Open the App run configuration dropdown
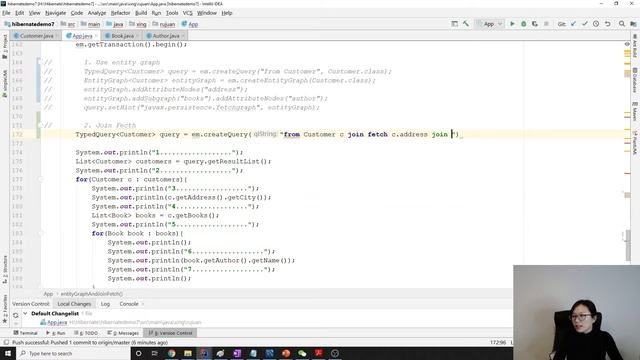Viewport: 640px width, 360px height. pyautogui.click(x=489, y=24)
